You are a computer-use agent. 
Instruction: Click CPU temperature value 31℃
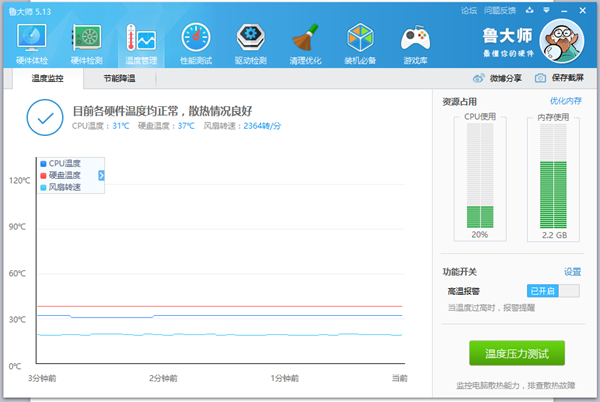point(121,126)
